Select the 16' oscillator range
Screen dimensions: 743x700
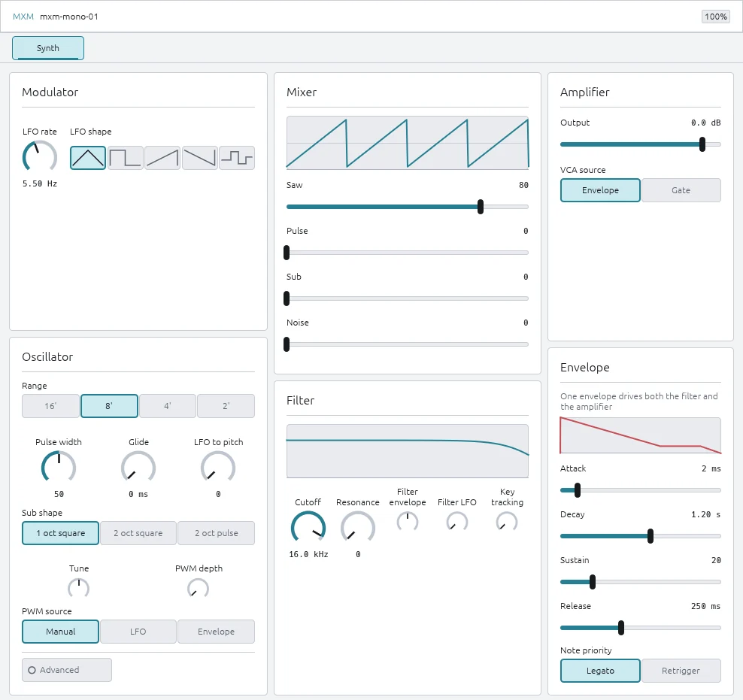click(x=50, y=406)
